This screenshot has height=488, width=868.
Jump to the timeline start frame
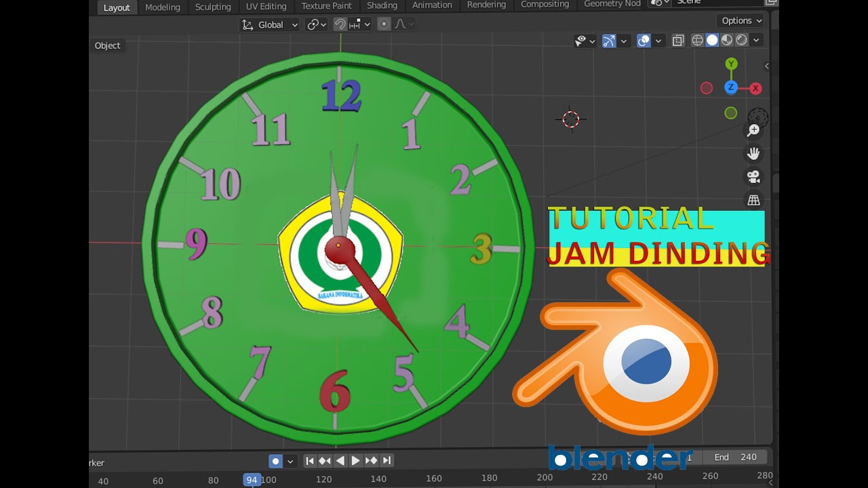(x=310, y=461)
